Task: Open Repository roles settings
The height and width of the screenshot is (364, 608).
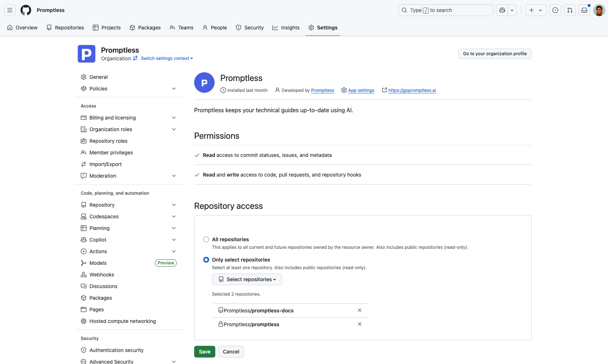Action: [129, 141]
